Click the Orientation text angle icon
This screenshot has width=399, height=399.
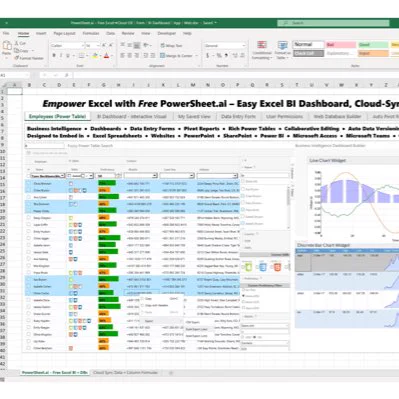click(146, 45)
